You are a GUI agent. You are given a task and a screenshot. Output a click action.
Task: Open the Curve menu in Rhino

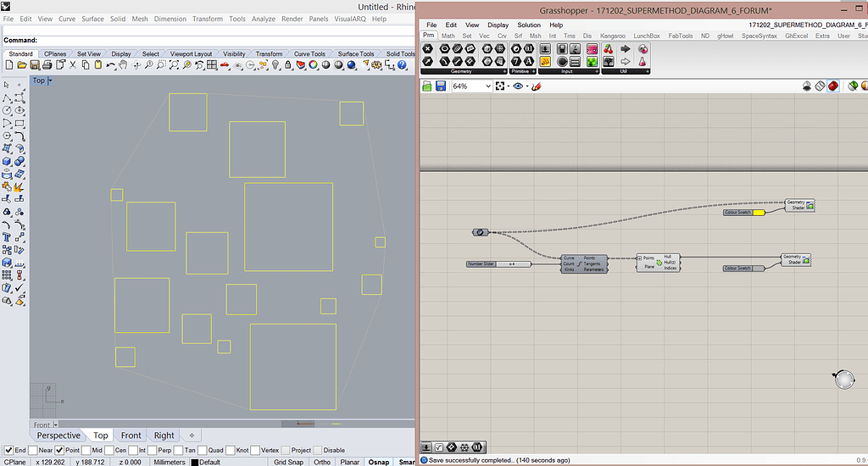click(67, 19)
